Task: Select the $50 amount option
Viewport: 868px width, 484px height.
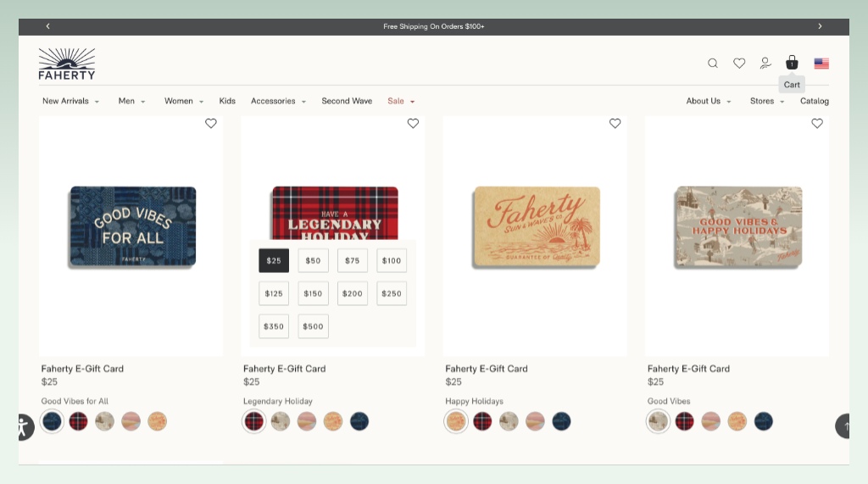Action: (x=314, y=261)
